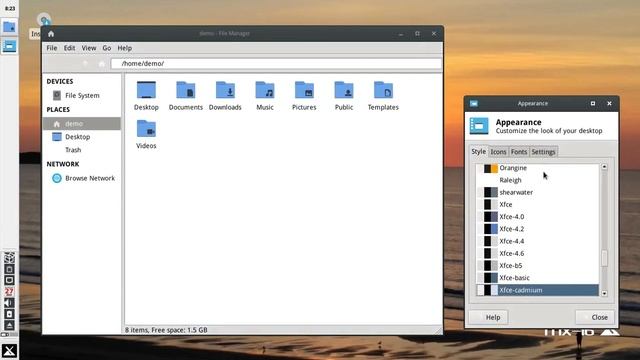Click the calendar date 27 icon in panel
This screenshot has width=640, height=360.
click(x=9, y=292)
